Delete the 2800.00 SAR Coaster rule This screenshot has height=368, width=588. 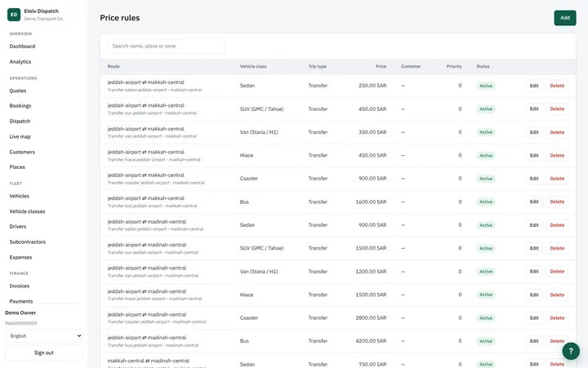(557, 317)
